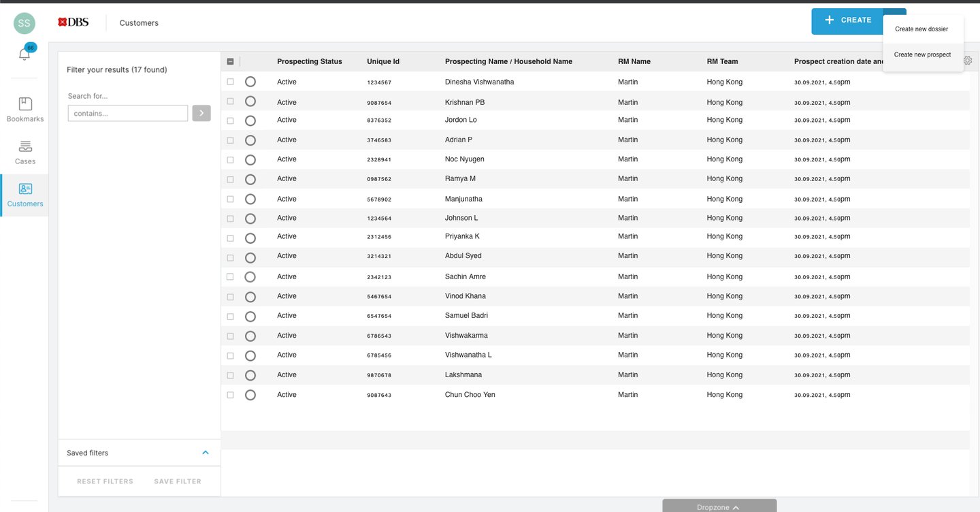This screenshot has width=980, height=512.
Task: Check the Adrian P row checkbox
Action: point(230,140)
